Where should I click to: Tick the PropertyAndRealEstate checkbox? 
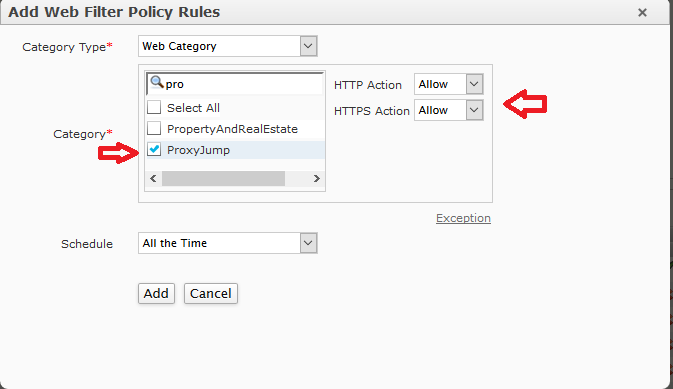pos(154,128)
